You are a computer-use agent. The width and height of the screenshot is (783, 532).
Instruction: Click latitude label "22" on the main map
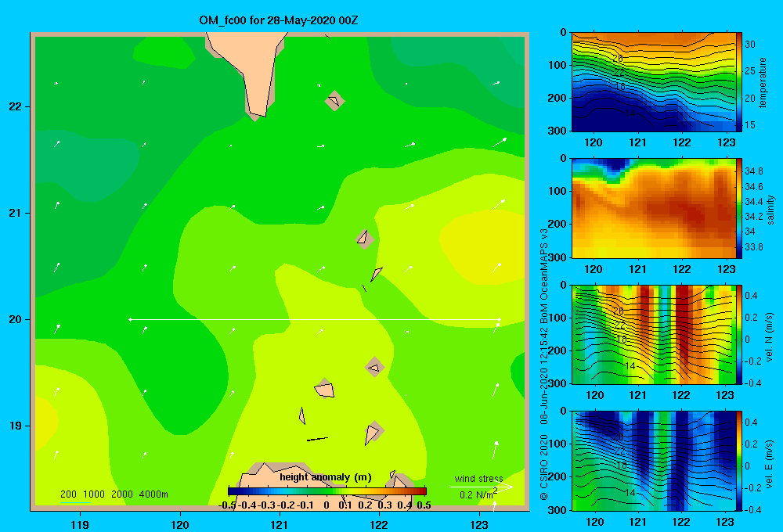pyautogui.click(x=16, y=107)
